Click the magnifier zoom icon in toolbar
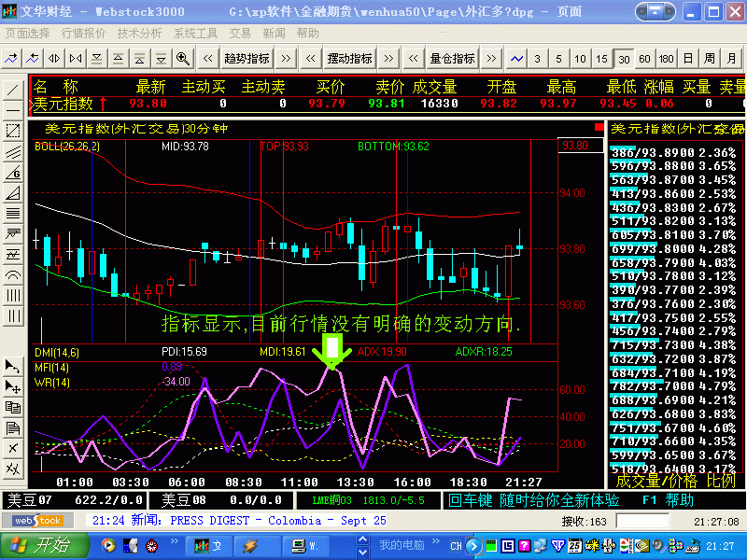The height and width of the screenshot is (560, 747). click(183, 59)
